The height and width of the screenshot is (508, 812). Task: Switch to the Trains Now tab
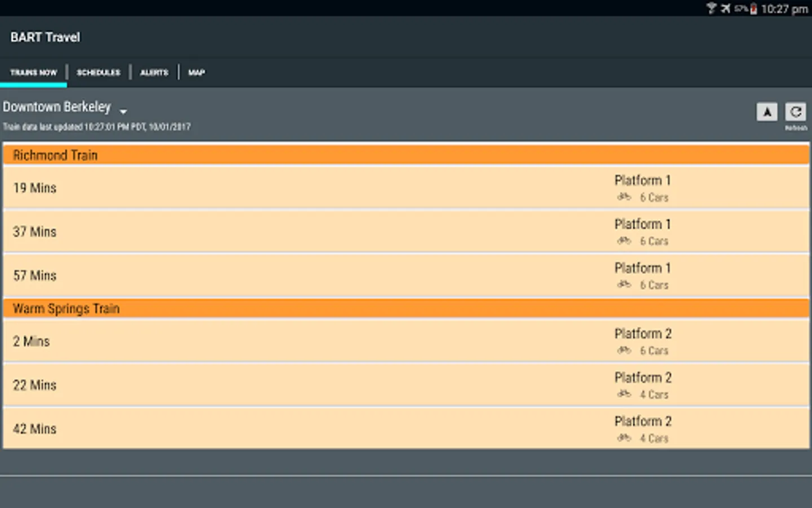33,72
